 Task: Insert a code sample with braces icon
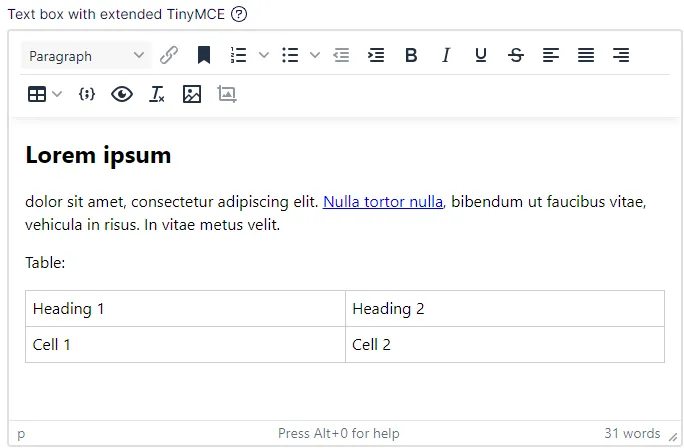87,94
